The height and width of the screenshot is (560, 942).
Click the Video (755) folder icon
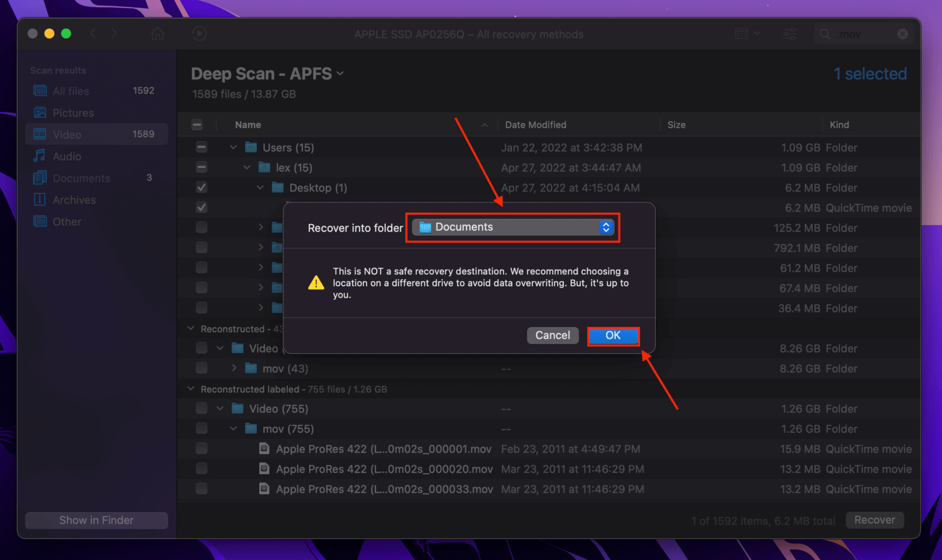[x=238, y=408]
